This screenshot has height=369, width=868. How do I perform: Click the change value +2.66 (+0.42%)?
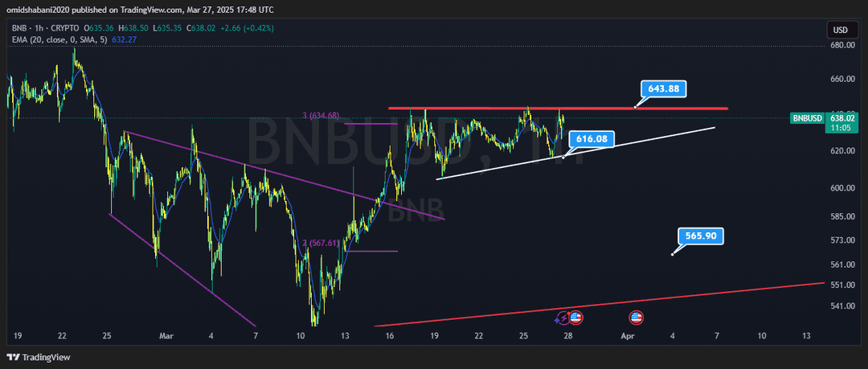[248, 28]
